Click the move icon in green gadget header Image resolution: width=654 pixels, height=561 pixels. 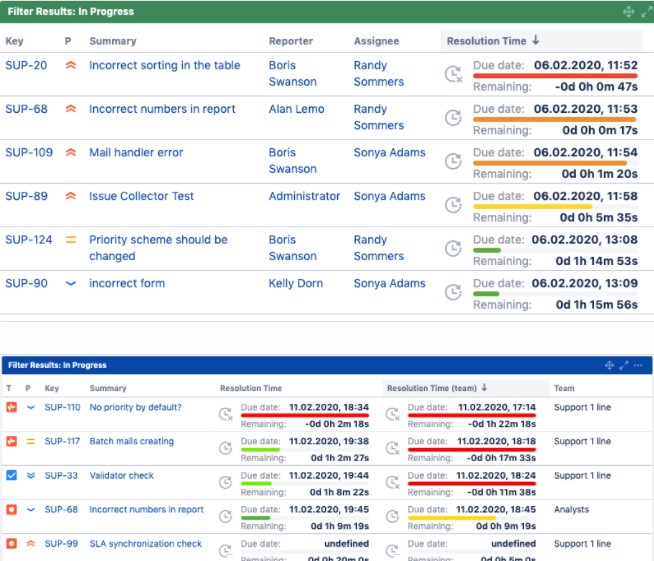pyautogui.click(x=628, y=12)
